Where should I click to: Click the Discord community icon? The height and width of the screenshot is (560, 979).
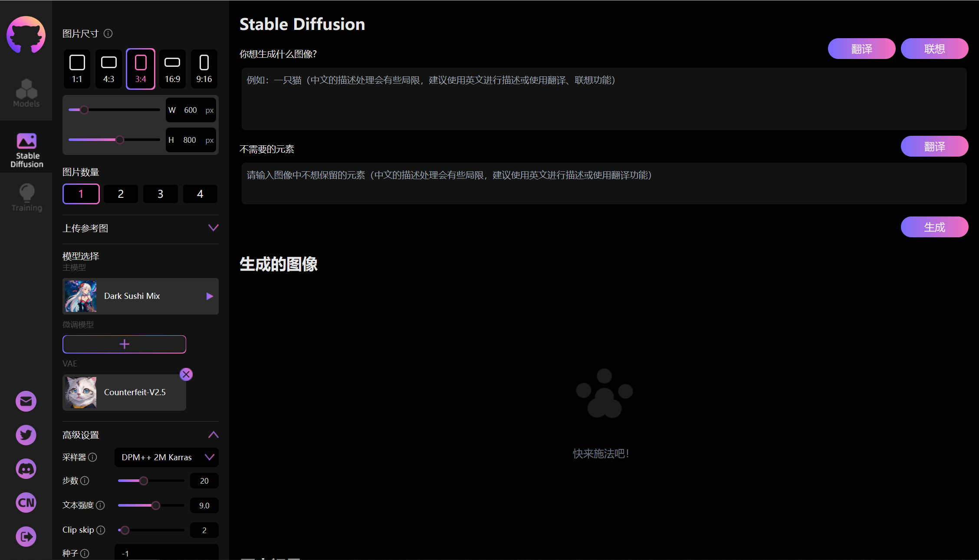pyautogui.click(x=27, y=468)
